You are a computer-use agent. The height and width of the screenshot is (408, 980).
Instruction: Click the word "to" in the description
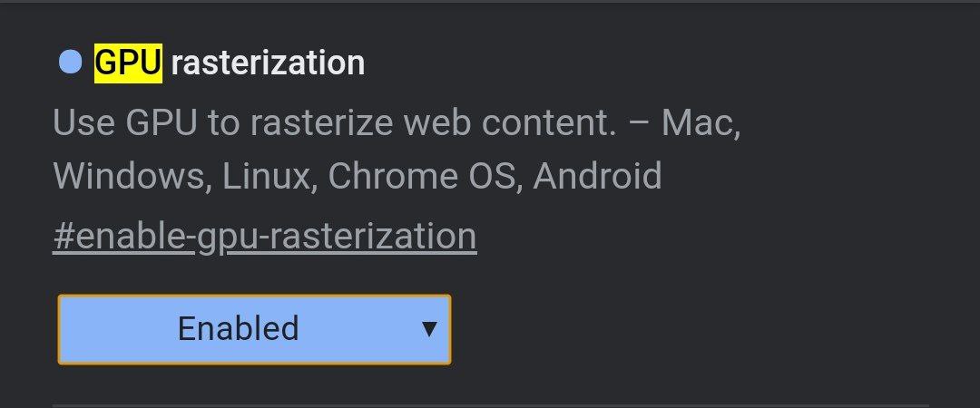(222, 123)
